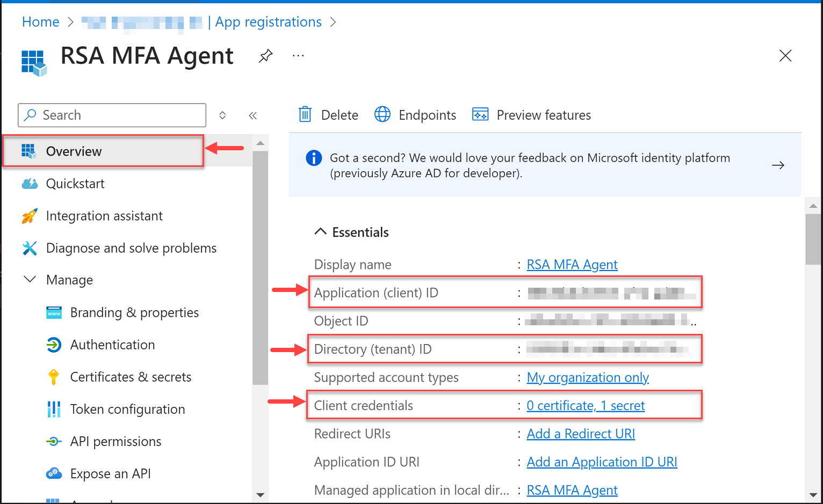Click the Certificates & secrets key icon
This screenshot has height=504, width=823.
tap(53, 377)
